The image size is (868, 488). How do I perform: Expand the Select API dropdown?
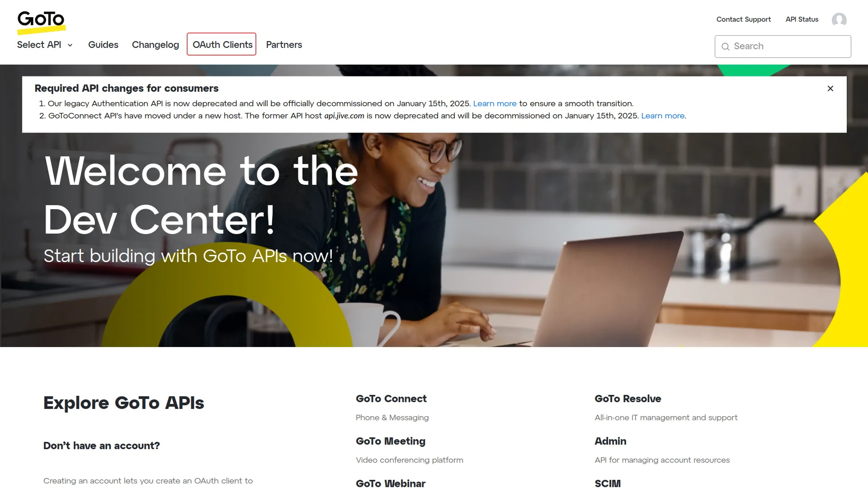coord(45,45)
